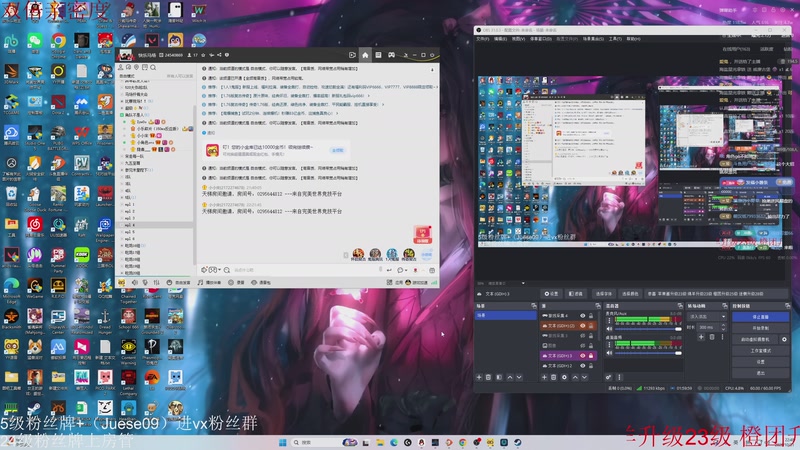This screenshot has height=450, width=800.
Task: Click 开始录制 start recording button
Action: pos(760,328)
